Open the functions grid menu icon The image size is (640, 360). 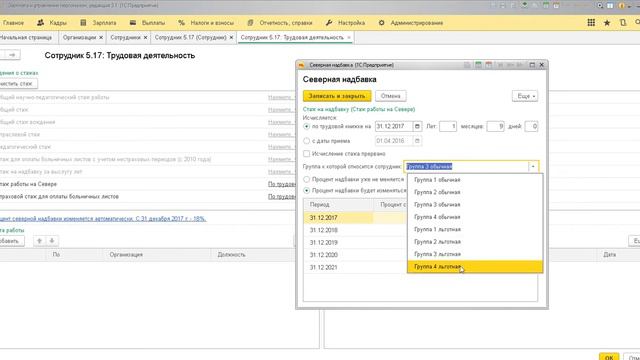tap(591, 23)
